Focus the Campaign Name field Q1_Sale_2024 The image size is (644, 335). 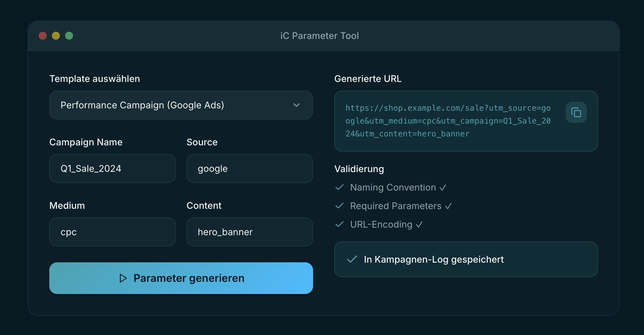(112, 168)
